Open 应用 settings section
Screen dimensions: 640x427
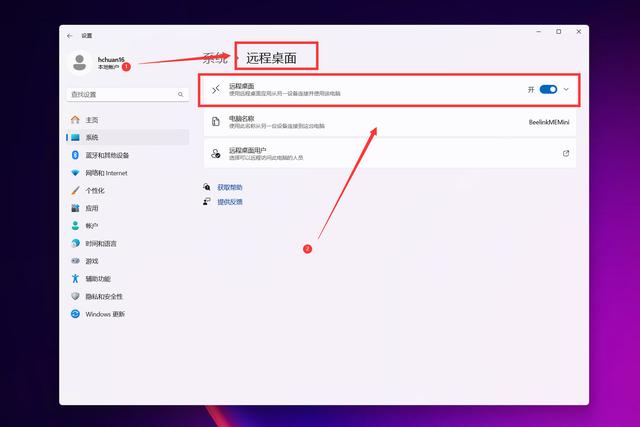pyautogui.click(x=127, y=208)
